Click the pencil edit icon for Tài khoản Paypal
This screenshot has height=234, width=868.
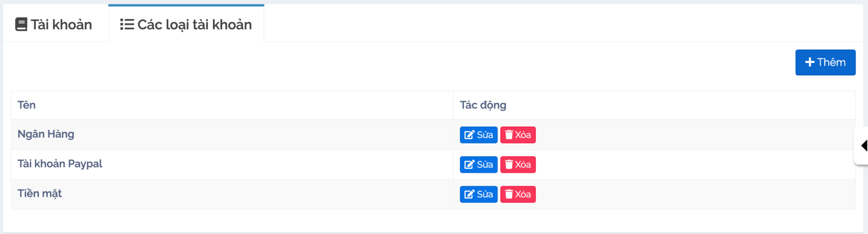pos(469,165)
